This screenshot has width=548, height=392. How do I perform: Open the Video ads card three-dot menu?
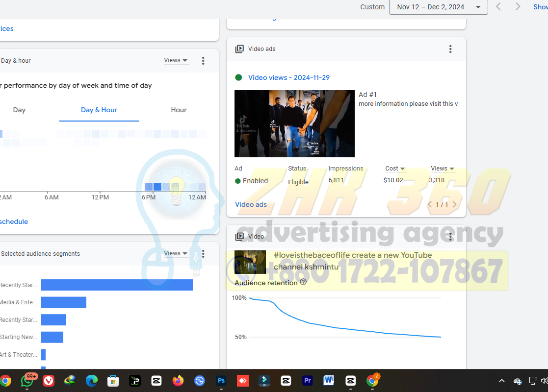(450, 49)
